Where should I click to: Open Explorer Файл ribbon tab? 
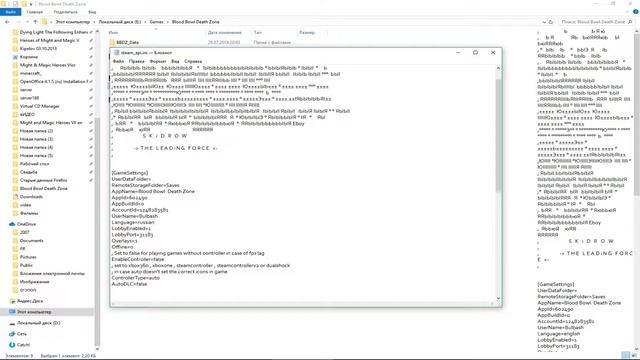point(11,12)
